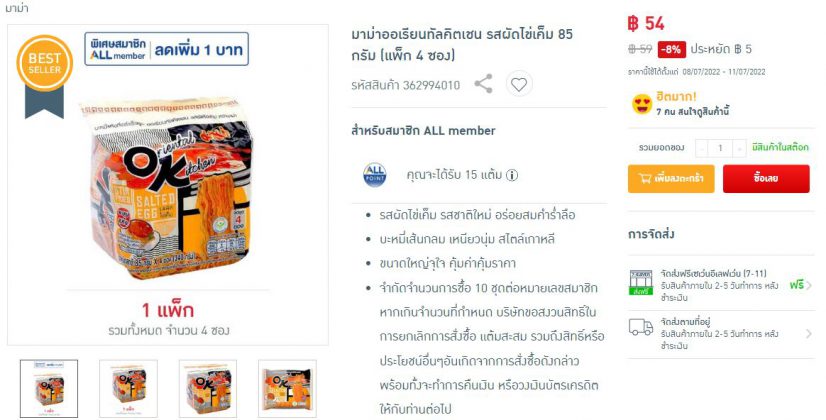Click the ALL Point logo icon
Image resolution: width=826 pixels, height=420 pixels.
tap(375, 175)
